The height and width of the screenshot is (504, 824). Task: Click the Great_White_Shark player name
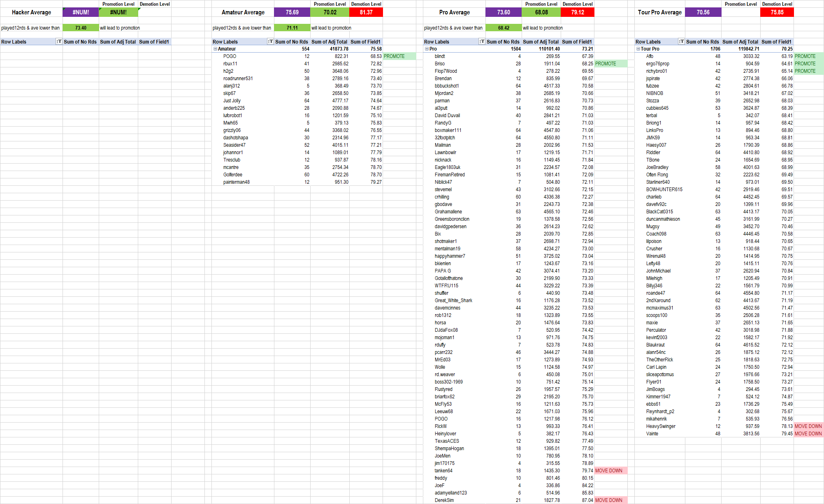pyautogui.click(x=453, y=301)
